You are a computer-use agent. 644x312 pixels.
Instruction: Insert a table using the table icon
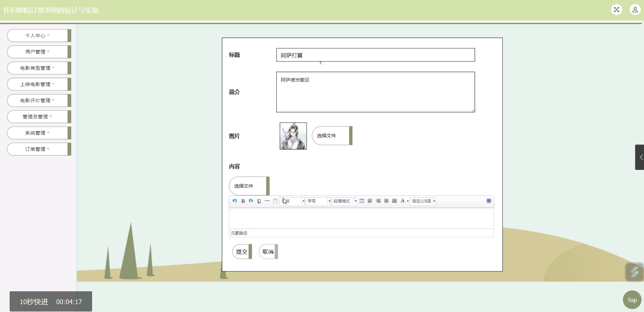362,201
